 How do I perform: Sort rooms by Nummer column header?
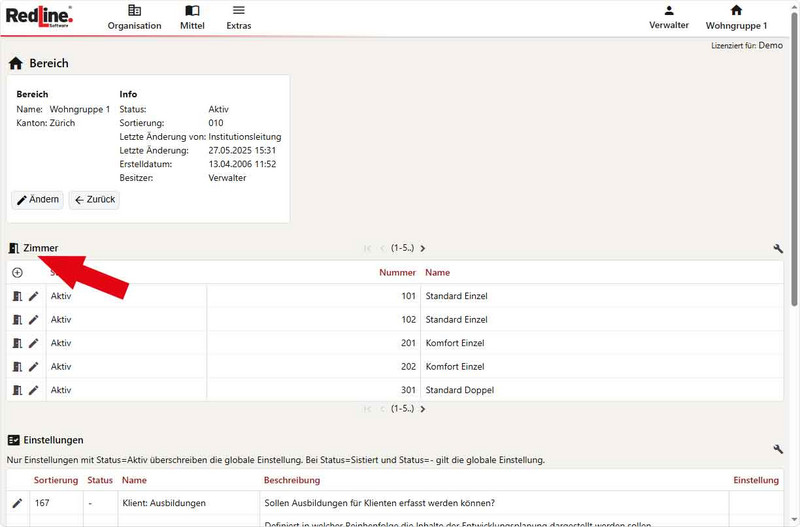point(397,272)
